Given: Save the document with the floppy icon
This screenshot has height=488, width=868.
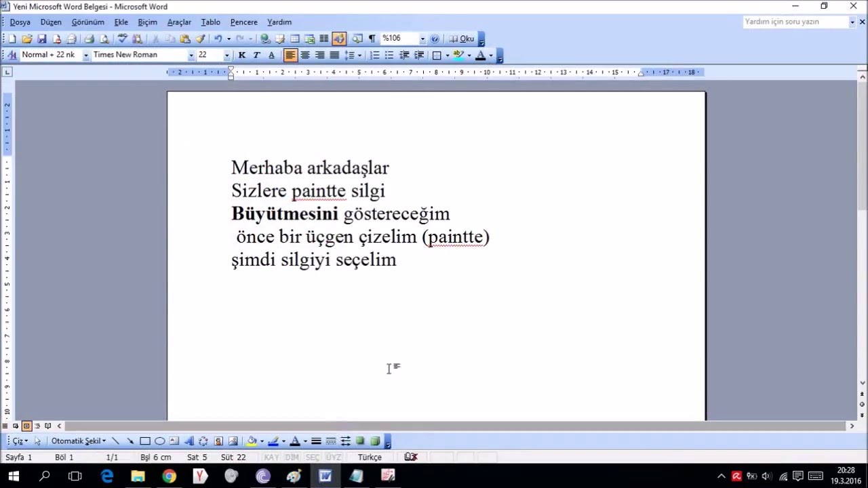Looking at the screenshot, I should coord(41,39).
